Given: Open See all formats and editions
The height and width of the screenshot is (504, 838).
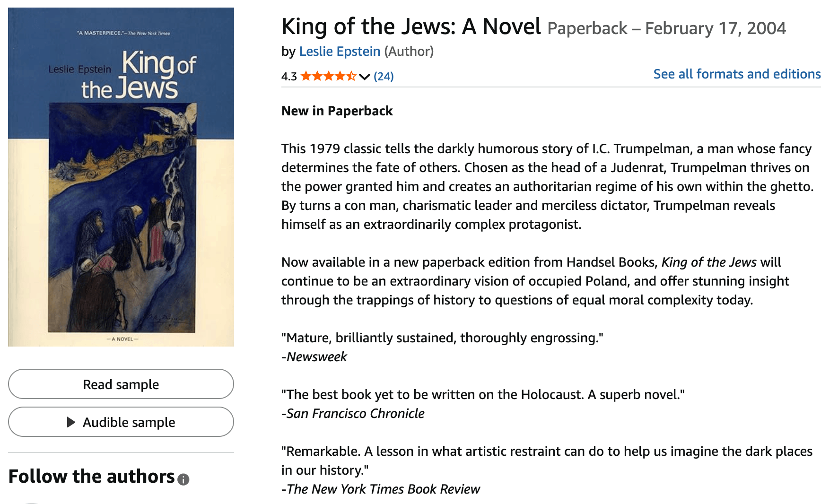Looking at the screenshot, I should 736,74.
